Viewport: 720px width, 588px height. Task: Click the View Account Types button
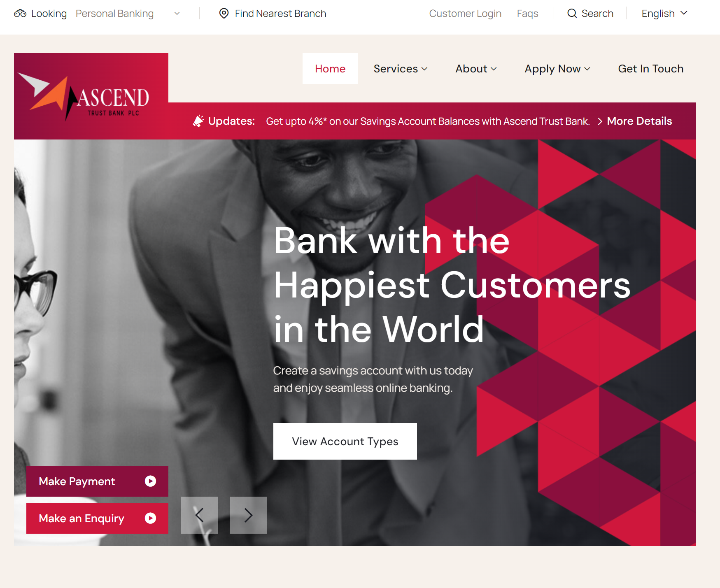coord(345,441)
